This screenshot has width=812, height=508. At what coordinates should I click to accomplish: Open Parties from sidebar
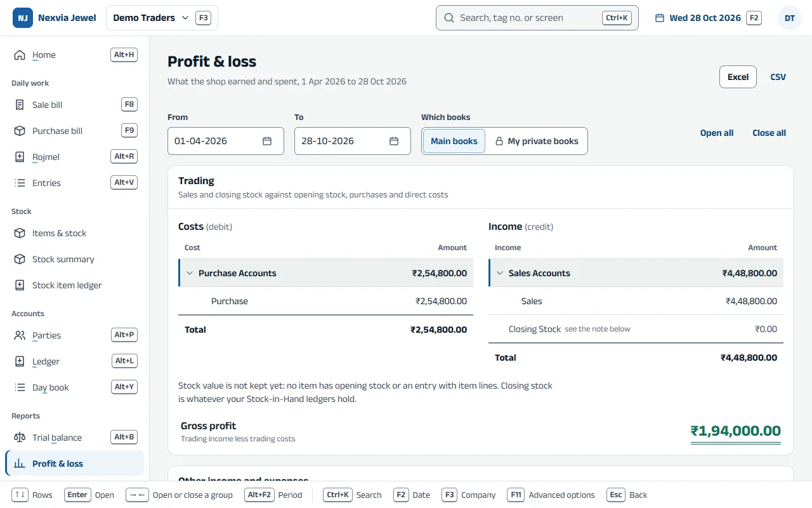click(x=75, y=335)
